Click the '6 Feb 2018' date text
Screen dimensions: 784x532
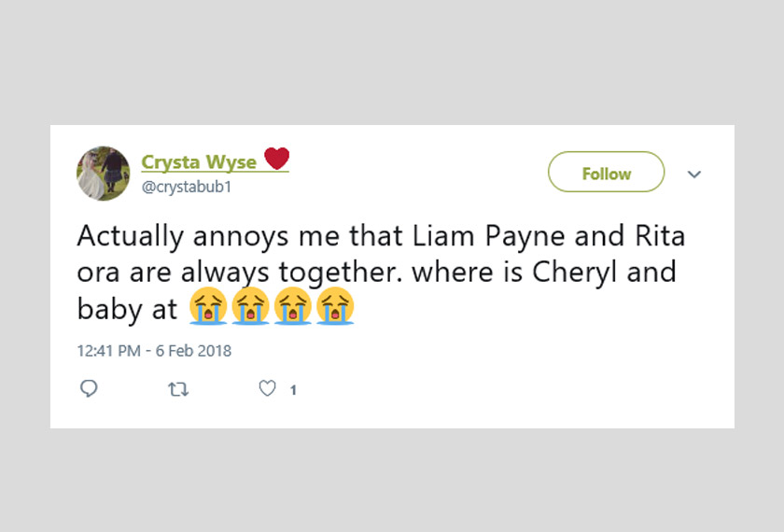point(191,351)
